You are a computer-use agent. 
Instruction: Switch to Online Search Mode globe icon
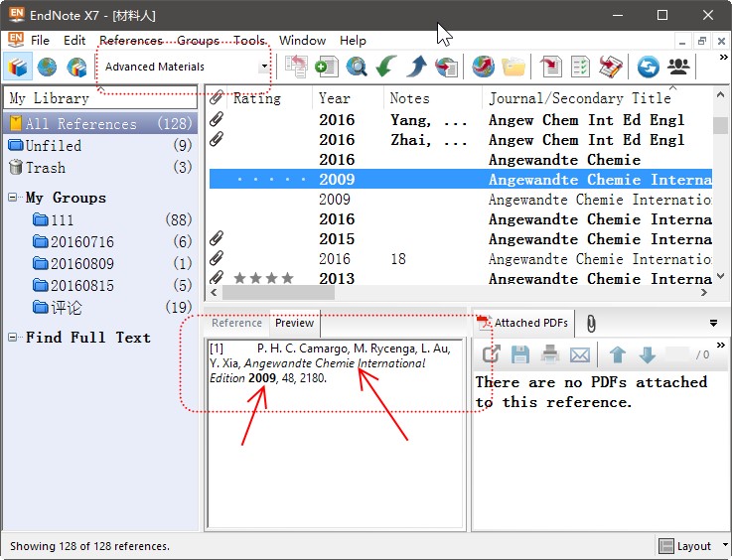pyautogui.click(x=48, y=68)
